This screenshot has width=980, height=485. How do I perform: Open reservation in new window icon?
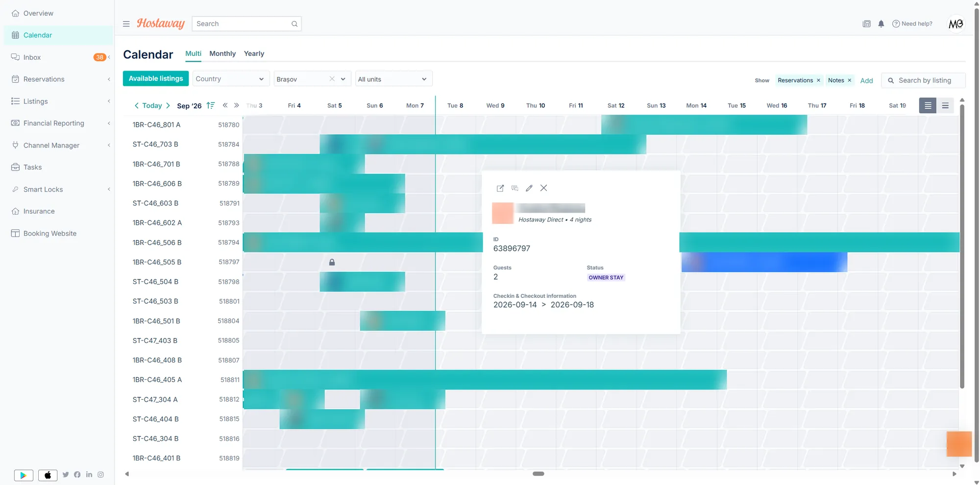(500, 188)
